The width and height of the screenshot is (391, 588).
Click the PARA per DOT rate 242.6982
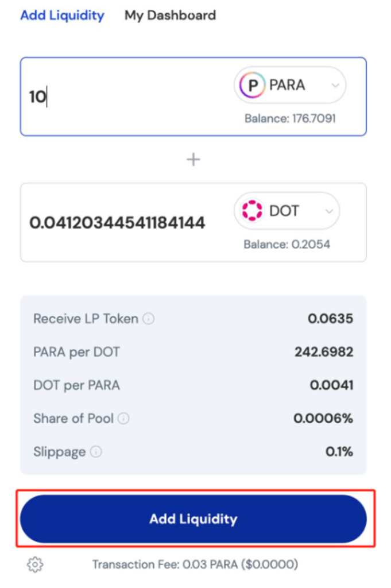point(324,352)
